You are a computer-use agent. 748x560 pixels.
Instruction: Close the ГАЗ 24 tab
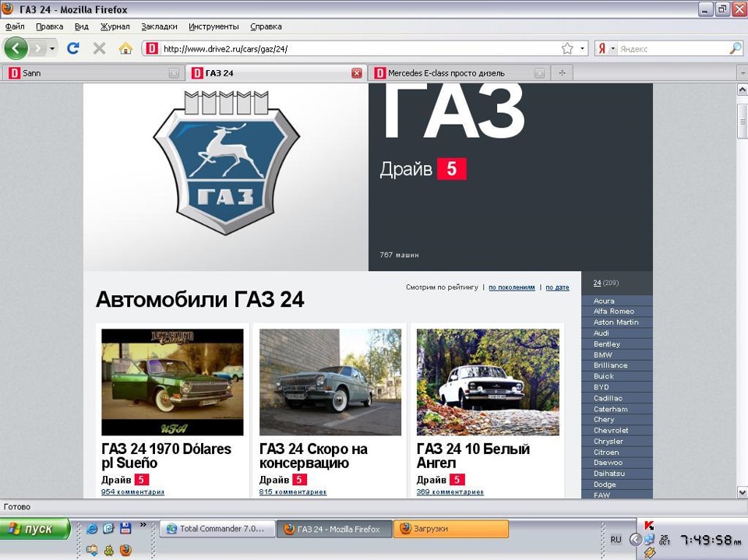(x=356, y=73)
